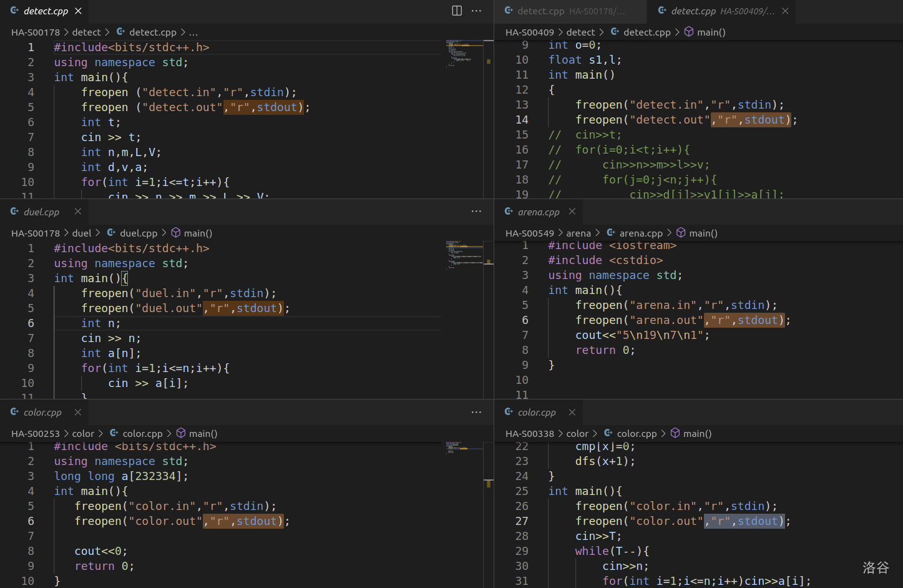The height and width of the screenshot is (588, 903).
Task: Click line number 14 in HA-S00409 detect.cpp
Action: (x=522, y=120)
